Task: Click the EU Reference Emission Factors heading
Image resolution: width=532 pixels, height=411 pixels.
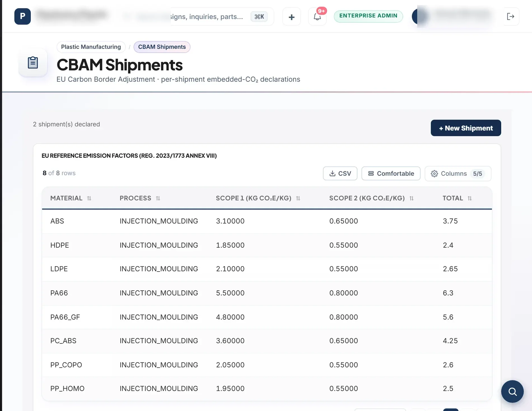Action: [129, 156]
